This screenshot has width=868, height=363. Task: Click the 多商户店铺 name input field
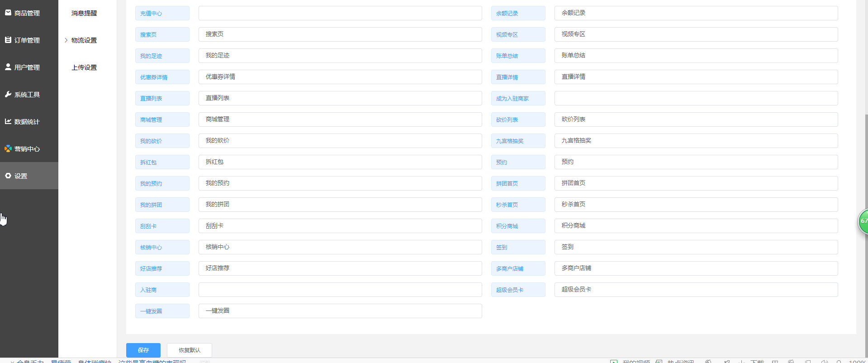(x=696, y=268)
